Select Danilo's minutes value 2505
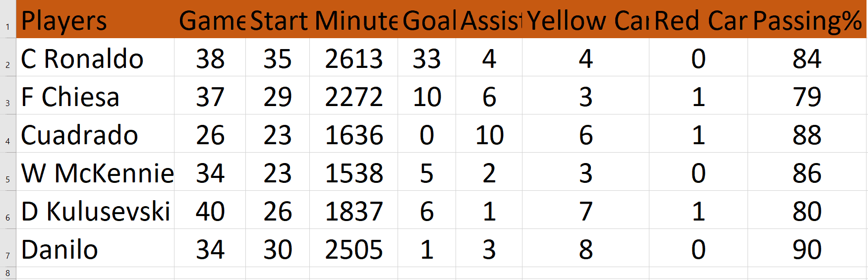Image resolution: width=868 pixels, height=280 pixels. (353, 250)
